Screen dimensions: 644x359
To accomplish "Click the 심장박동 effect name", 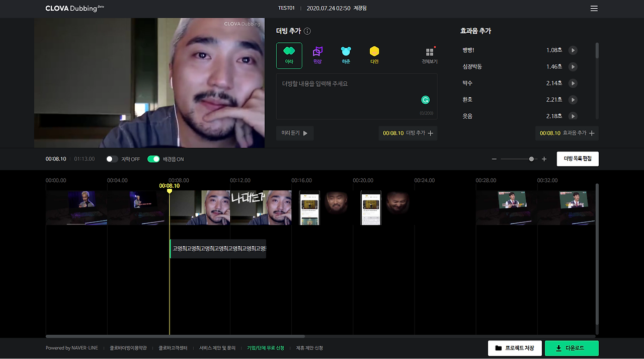I will pos(472,67).
